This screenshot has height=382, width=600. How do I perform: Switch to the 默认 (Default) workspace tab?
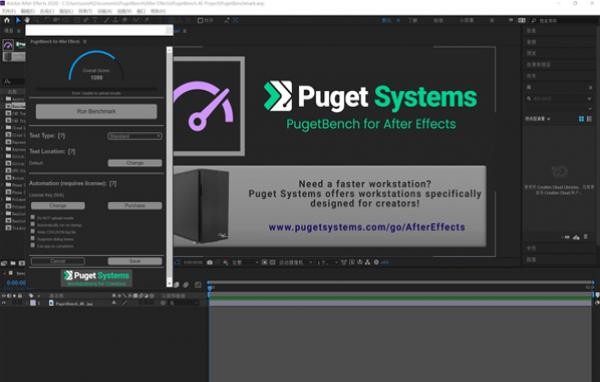[386, 20]
